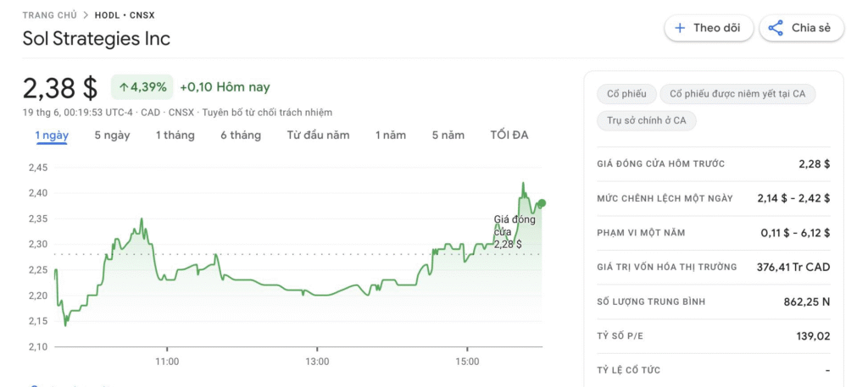Click the TỶ SỐ P/E label
The image size is (868, 387).
click(621, 336)
